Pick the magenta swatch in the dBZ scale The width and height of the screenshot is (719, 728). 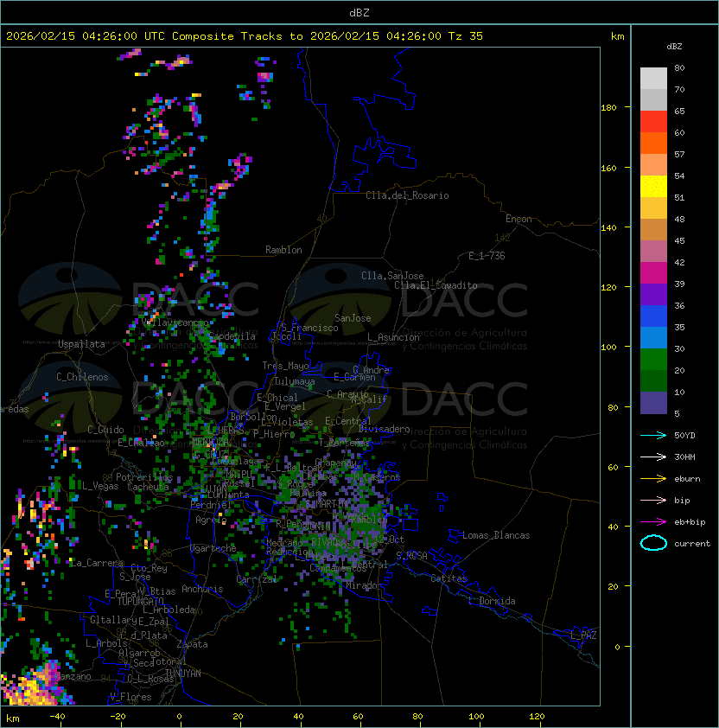653,273
